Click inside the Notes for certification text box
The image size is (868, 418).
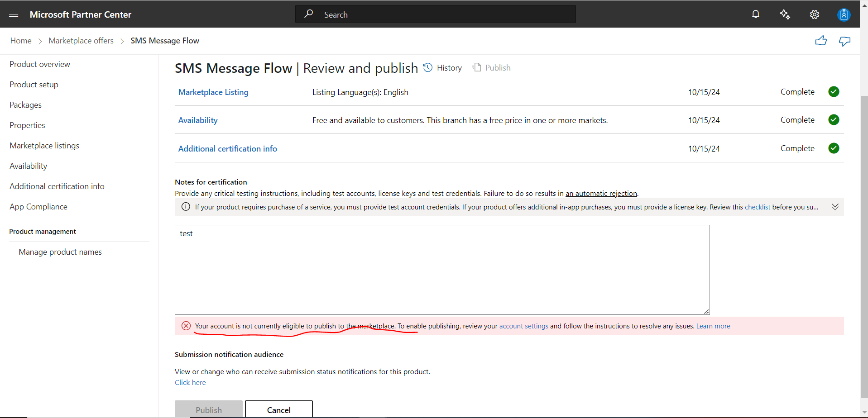pyautogui.click(x=441, y=269)
